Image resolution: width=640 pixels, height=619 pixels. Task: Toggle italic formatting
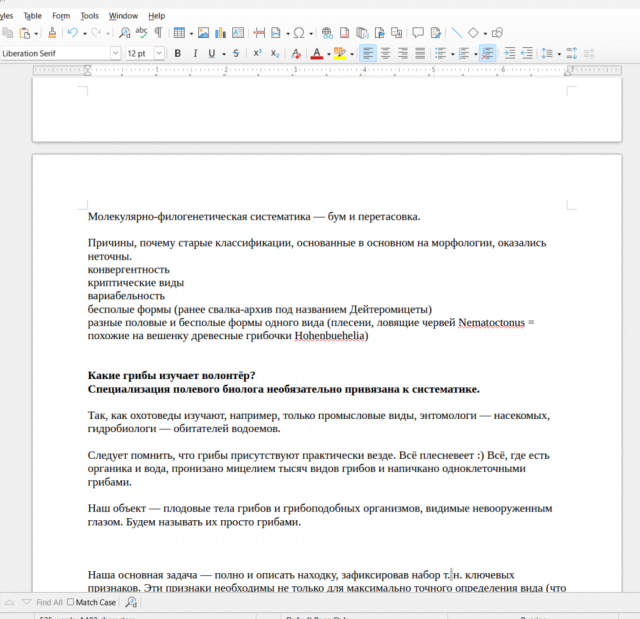195,53
